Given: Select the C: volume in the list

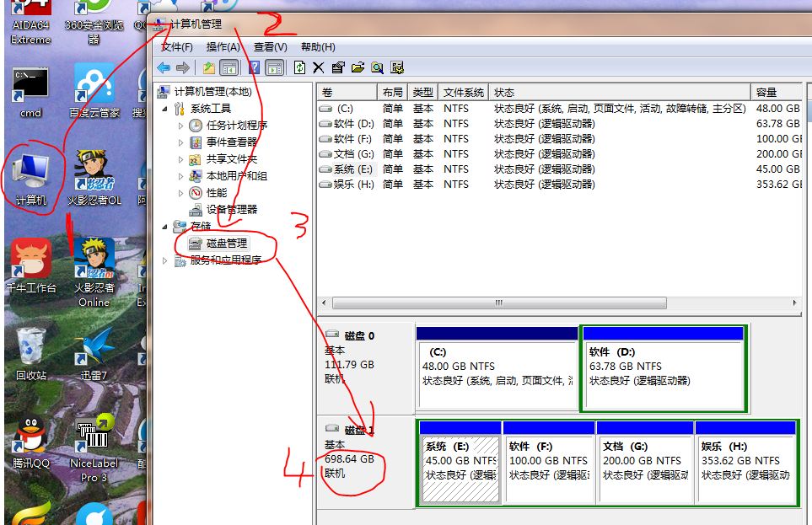Looking at the screenshot, I should pos(346,108).
